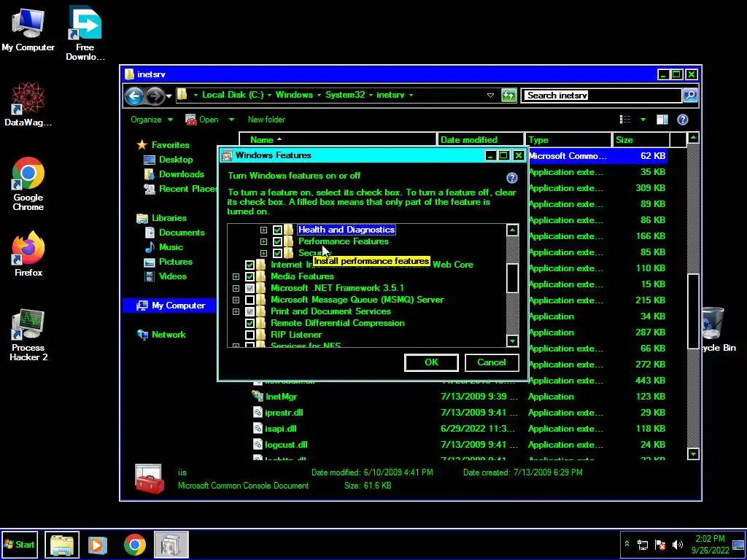This screenshot has width=747, height=560.
Task: Open the view options dropdown arrow
Action: tap(643, 120)
